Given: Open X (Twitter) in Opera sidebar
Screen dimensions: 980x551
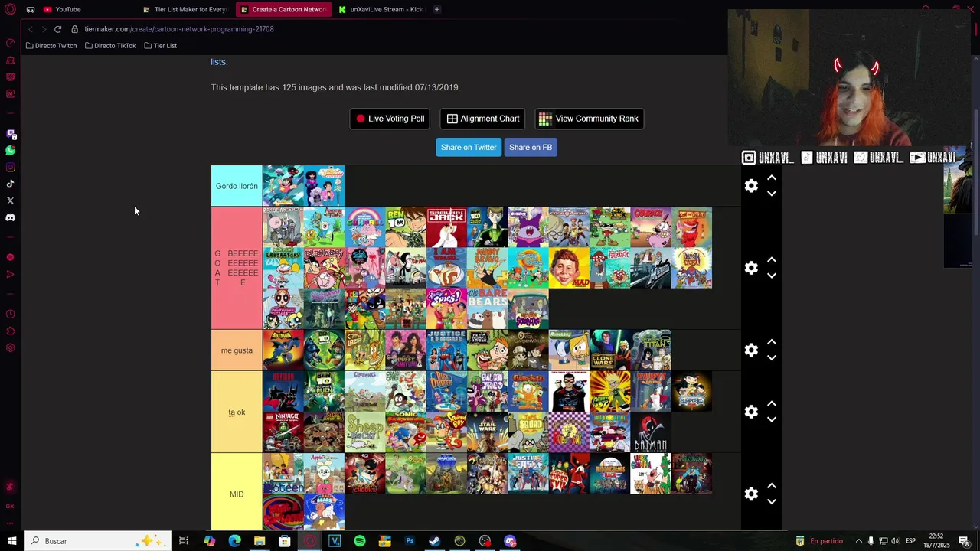Looking at the screenshot, I should point(10,201).
